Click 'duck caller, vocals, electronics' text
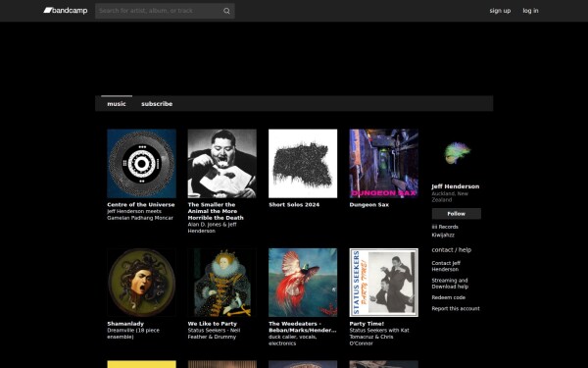 (x=292, y=341)
